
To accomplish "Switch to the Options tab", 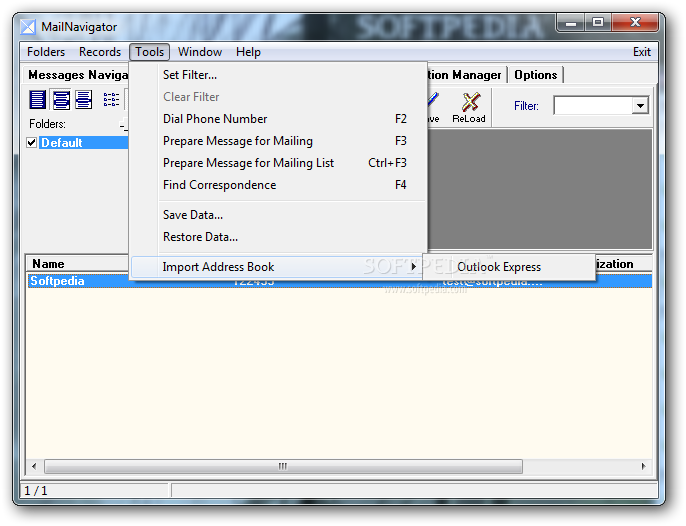I will pyautogui.click(x=536, y=75).
